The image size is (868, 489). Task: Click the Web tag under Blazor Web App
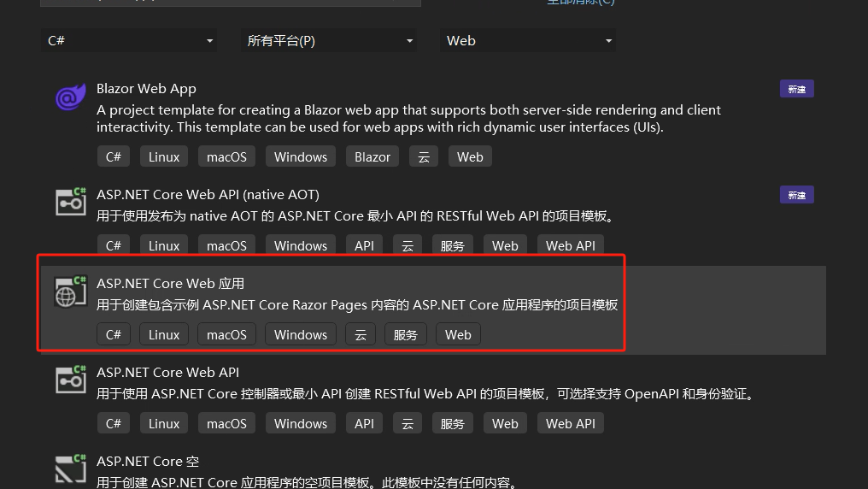click(470, 156)
